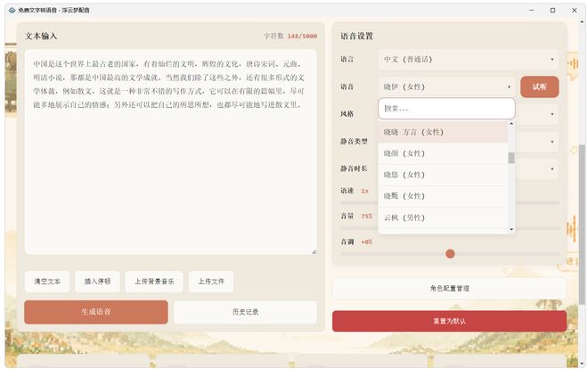Click the 插入停顿 button

coord(97,282)
